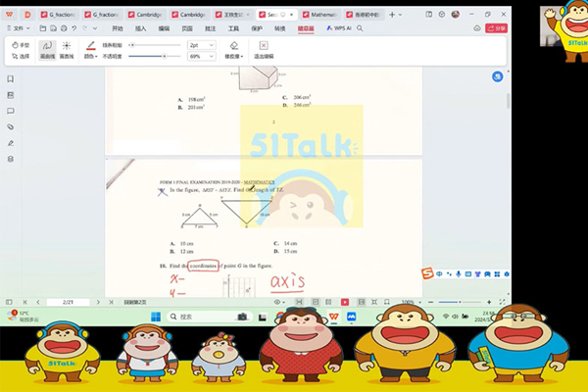
Task: Open the layers panel in sidebar
Action: click(11, 159)
